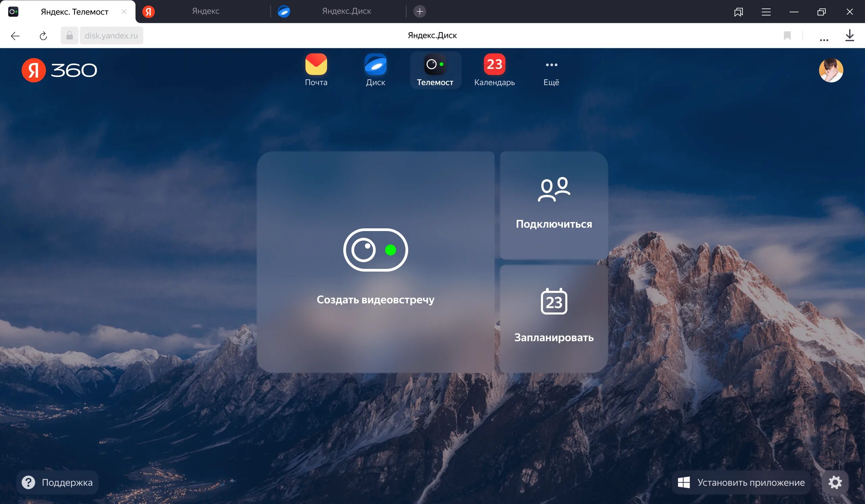Viewport: 865px width, 504px height.
Task: Select the Телемост service icon
Action: (435, 70)
